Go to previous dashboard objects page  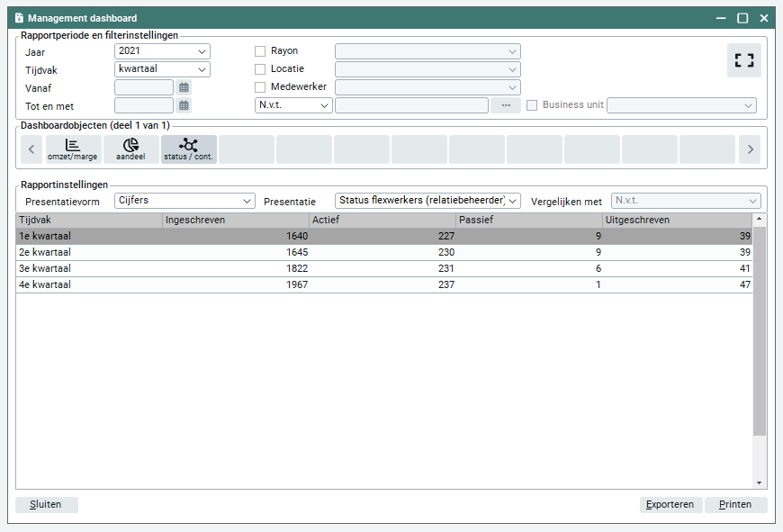pyautogui.click(x=31, y=149)
